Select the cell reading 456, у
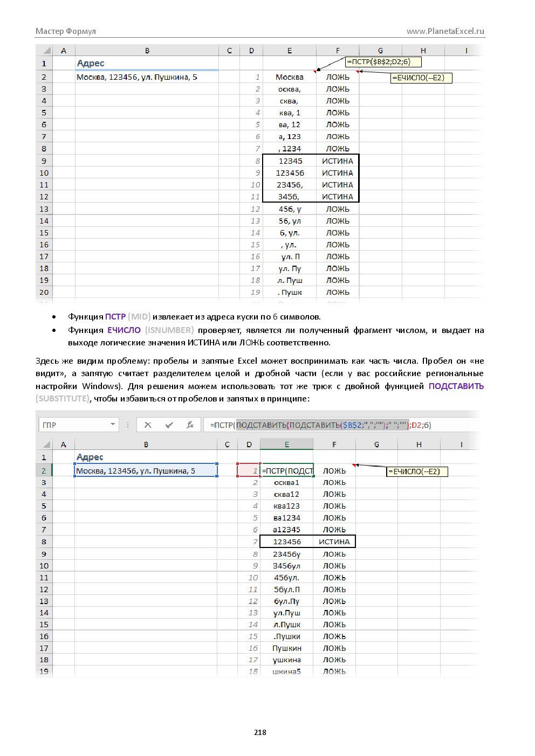Screen dimensions: 535x756 coord(290,209)
